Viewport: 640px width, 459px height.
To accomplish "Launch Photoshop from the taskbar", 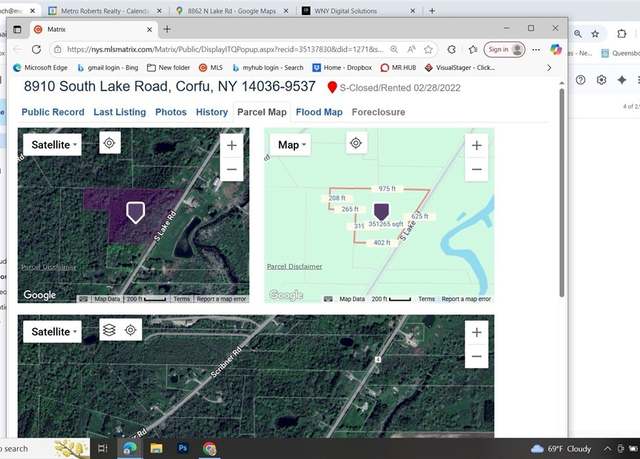I will 182,448.
